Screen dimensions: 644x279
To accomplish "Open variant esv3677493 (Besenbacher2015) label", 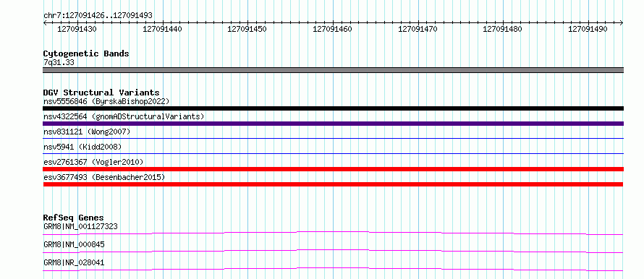I will 104,177.
